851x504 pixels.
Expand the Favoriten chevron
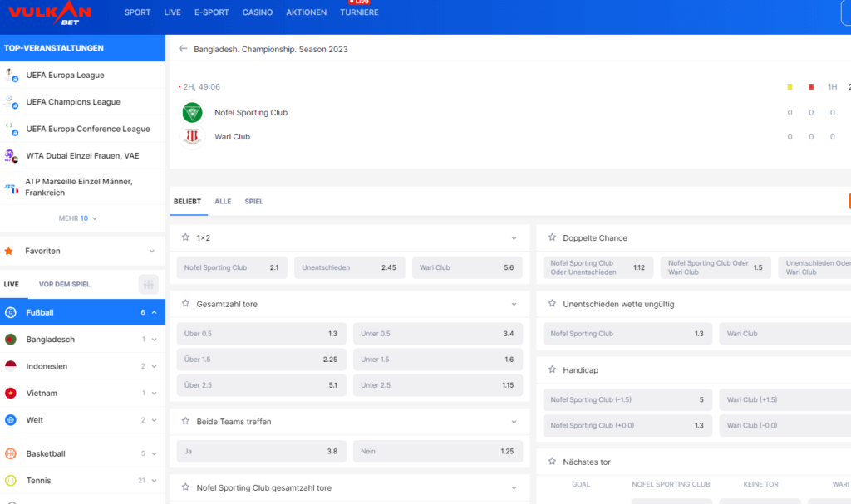[x=152, y=252]
